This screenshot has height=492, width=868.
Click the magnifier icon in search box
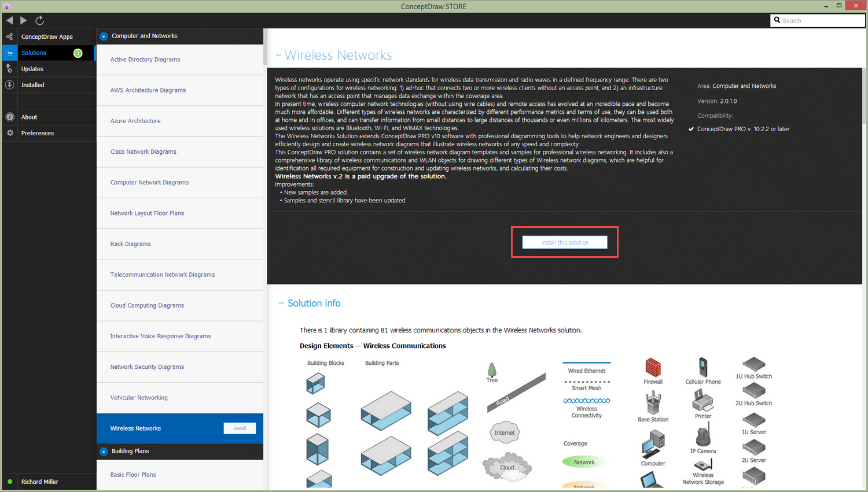click(777, 20)
